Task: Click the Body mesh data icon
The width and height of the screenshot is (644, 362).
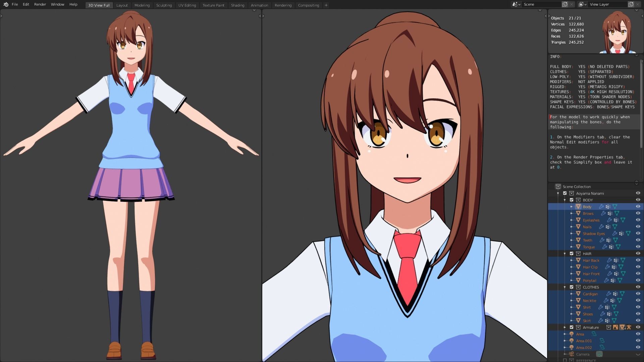Action: click(x=615, y=207)
